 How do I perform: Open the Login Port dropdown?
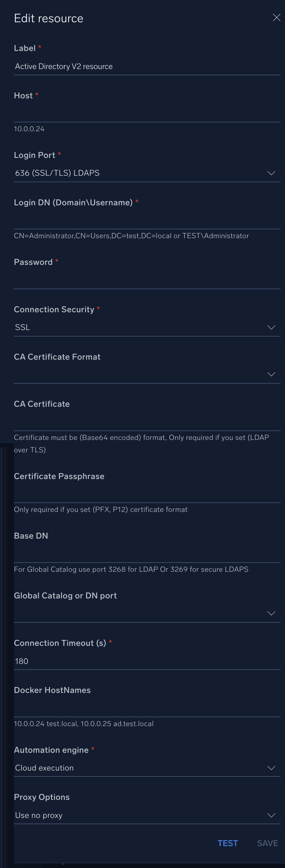[x=142, y=173]
